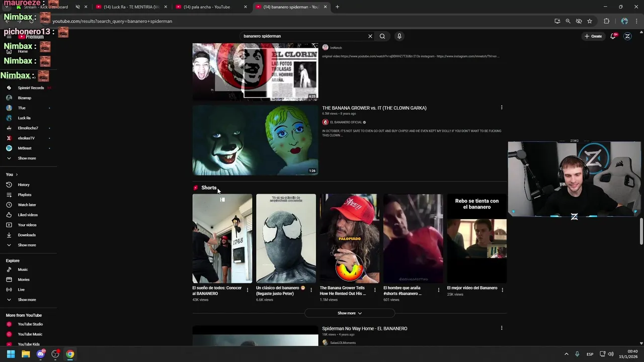The height and width of the screenshot is (362, 644).
Task: Open Music under Explore
Action: [23, 269]
